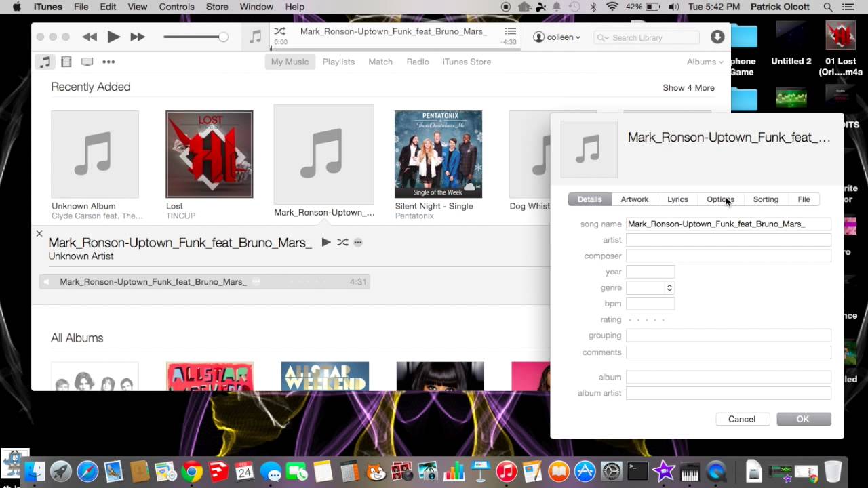Image resolution: width=868 pixels, height=488 pixels.
Task: Open the more libraries ellipsis menu
Action: [108, 62]
